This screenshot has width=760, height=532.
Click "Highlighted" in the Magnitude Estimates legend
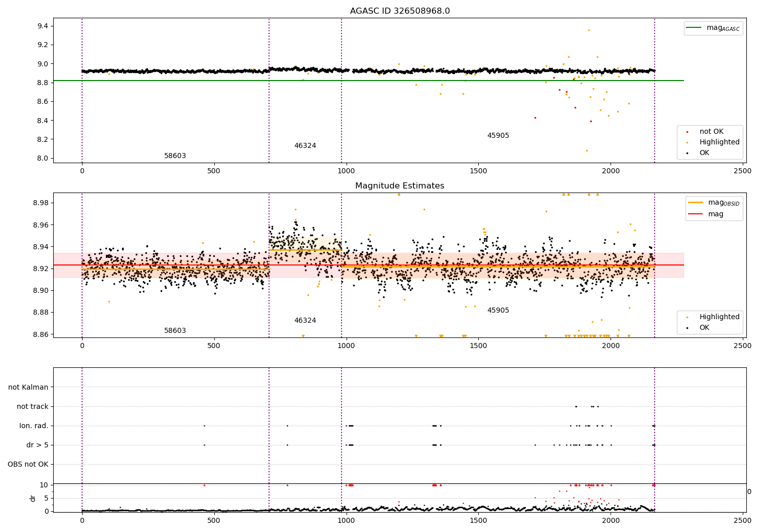[719, 317]
